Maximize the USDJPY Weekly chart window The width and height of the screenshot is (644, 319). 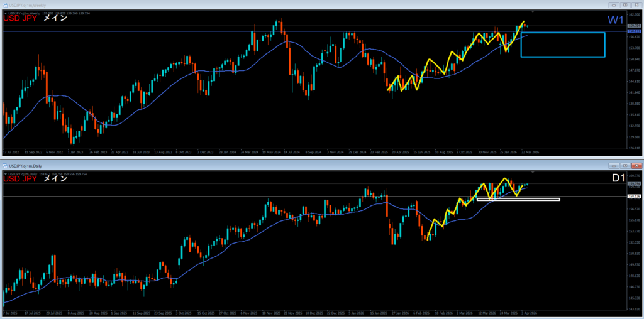pyautogui.click(x=626, y=6)
